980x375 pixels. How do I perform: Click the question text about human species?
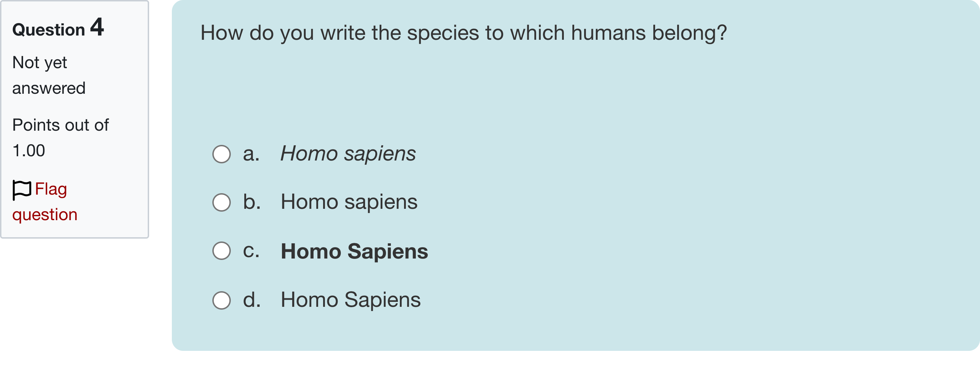pos(463,33)
